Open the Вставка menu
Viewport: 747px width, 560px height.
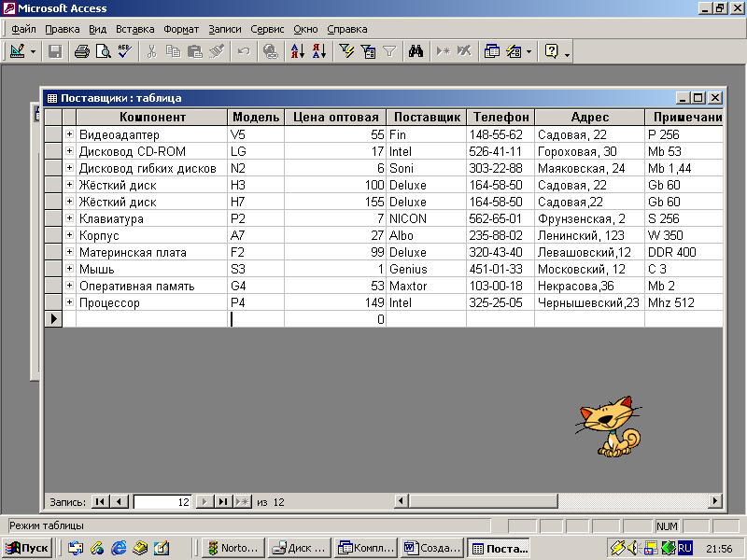[x=135, y=29]
